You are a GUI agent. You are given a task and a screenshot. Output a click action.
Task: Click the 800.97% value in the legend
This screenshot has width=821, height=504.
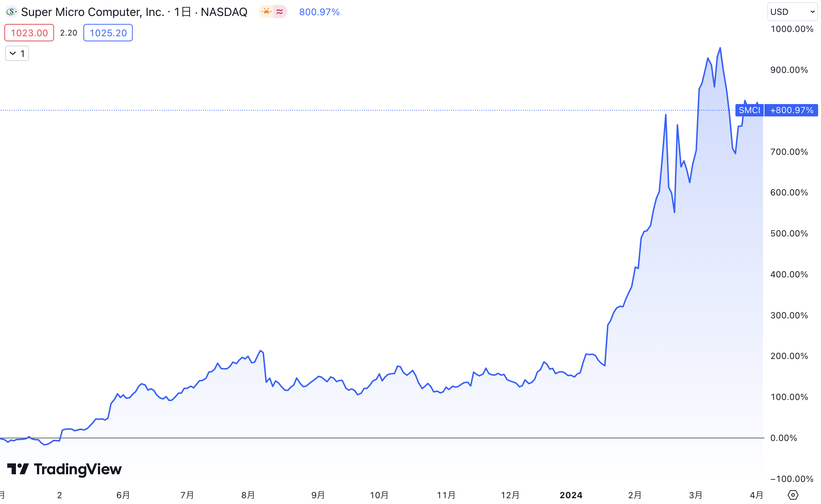319,12
